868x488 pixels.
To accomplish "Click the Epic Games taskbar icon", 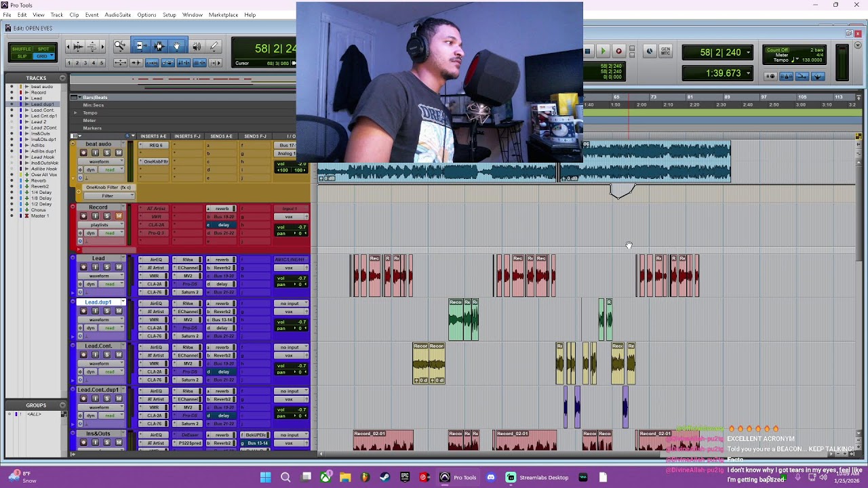I will coord(405,477).
